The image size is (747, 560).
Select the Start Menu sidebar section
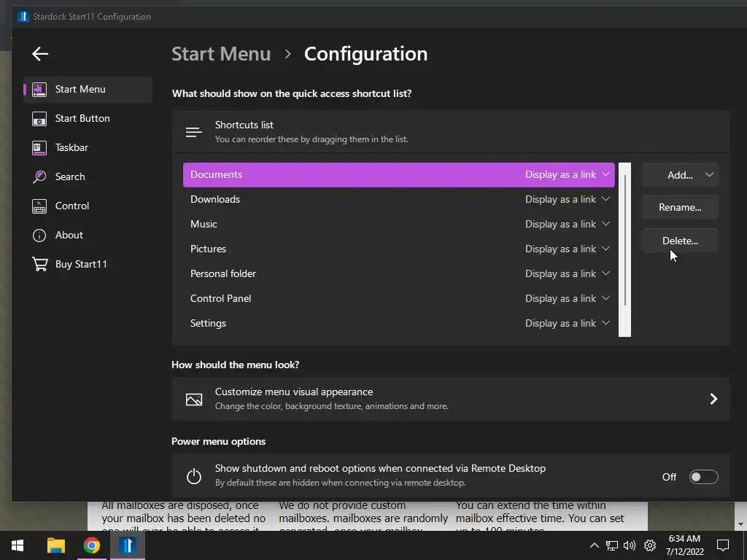88,89
